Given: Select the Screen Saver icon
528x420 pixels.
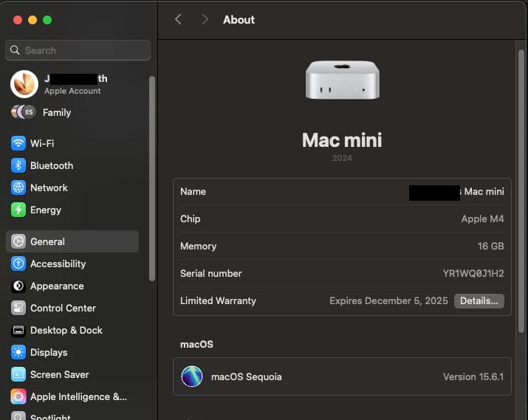Looking at the screenshot, I should point(18,374).
